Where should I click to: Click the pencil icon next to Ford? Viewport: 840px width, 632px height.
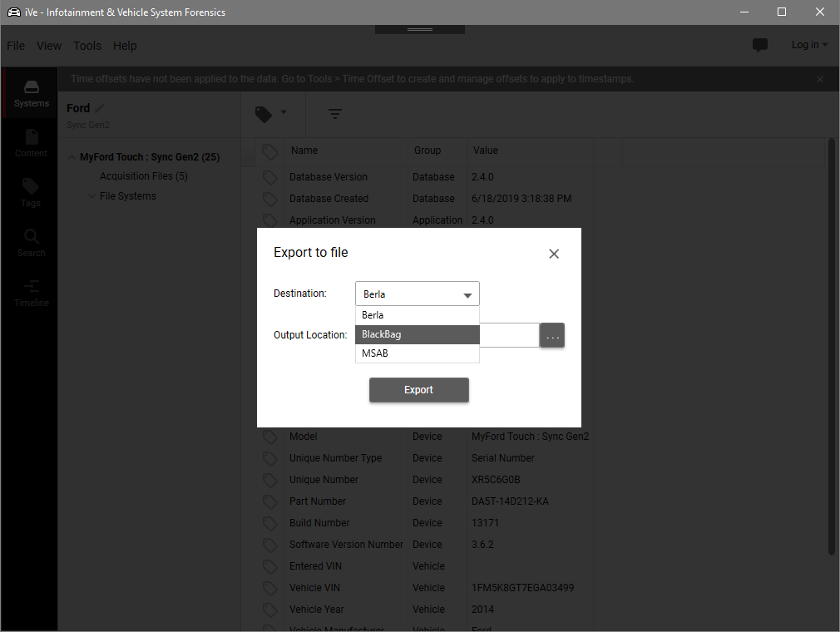[x=100, y=108]
